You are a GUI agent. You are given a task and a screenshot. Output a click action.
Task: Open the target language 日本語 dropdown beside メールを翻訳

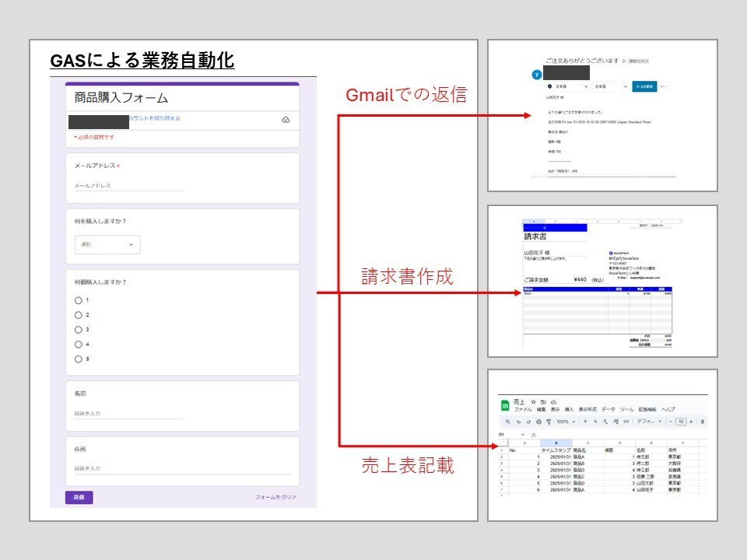611,86
